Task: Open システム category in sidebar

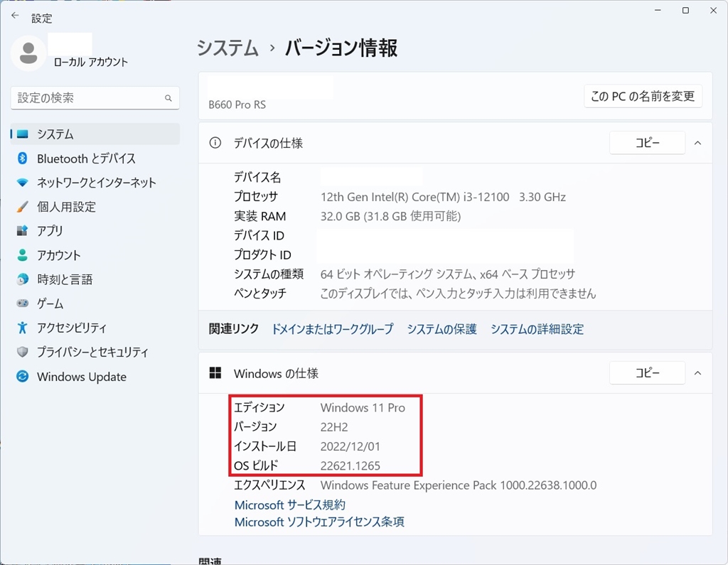Action: coord(95,134)
